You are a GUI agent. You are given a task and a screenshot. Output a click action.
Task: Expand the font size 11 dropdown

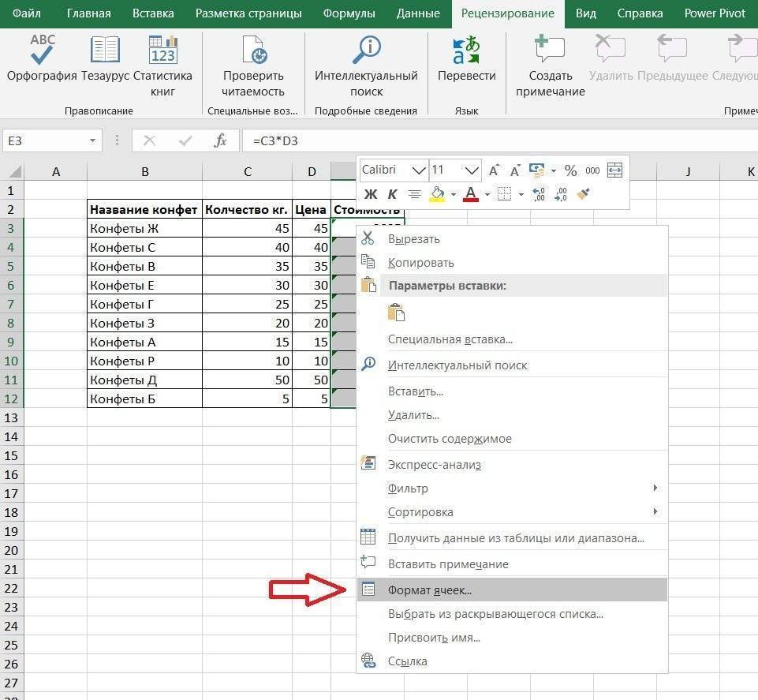click(x=472, y=170)
